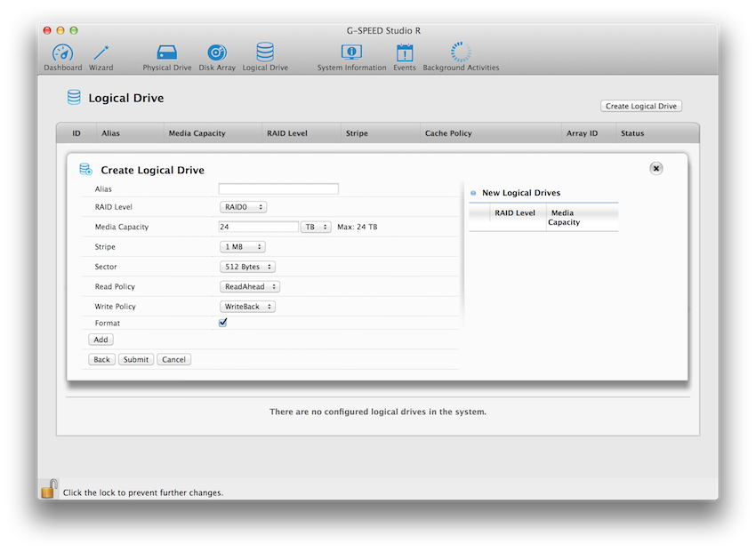This screenshot has height=552, width=756.
Task: Open the Write Policy dropdown
Action: pos(248,307)
